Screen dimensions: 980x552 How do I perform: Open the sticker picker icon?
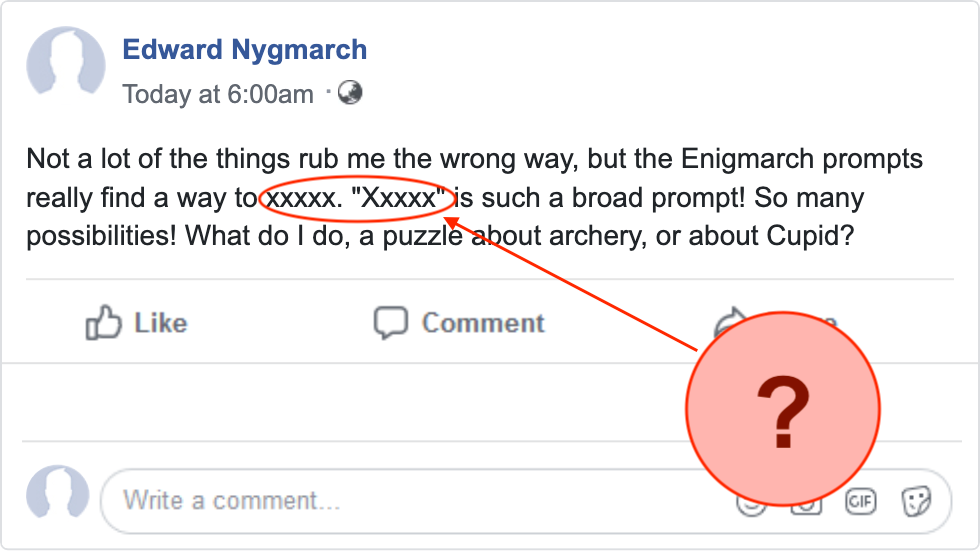[916, 501]
